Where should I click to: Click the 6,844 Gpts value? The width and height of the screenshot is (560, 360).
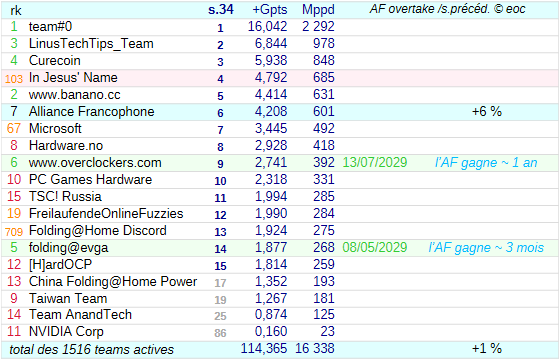click(x=271, y=44)
